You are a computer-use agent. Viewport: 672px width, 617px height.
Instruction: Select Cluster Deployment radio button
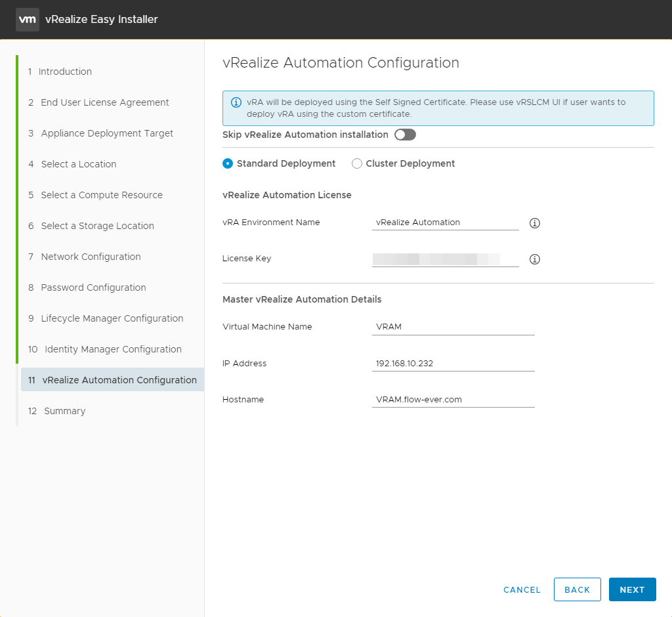tap(356, 163)
